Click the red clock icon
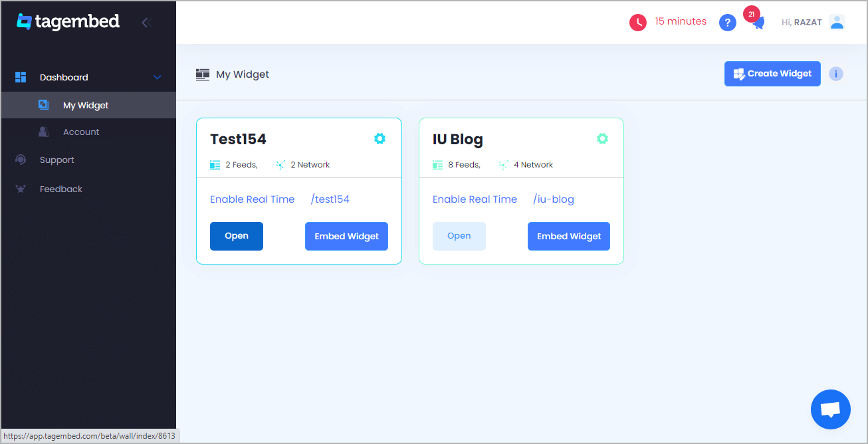The image size is (868, 444). pyautogui.click(x=638, y=23)
